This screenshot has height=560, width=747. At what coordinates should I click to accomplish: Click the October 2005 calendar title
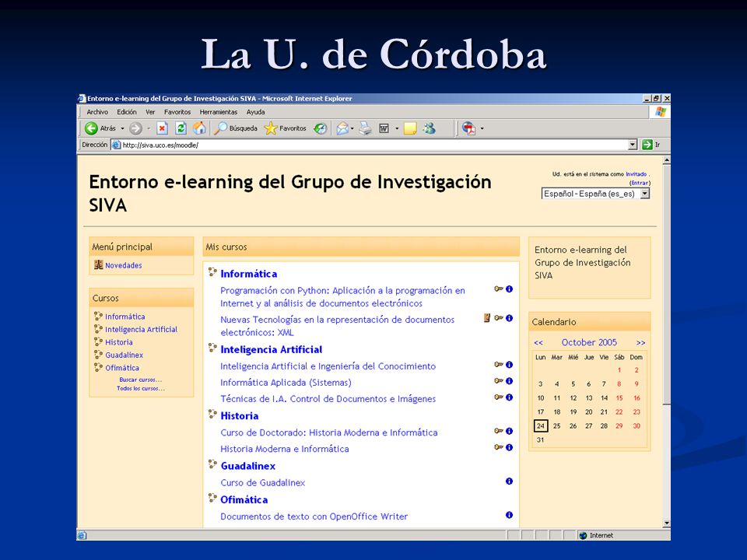tap(589, 342)
